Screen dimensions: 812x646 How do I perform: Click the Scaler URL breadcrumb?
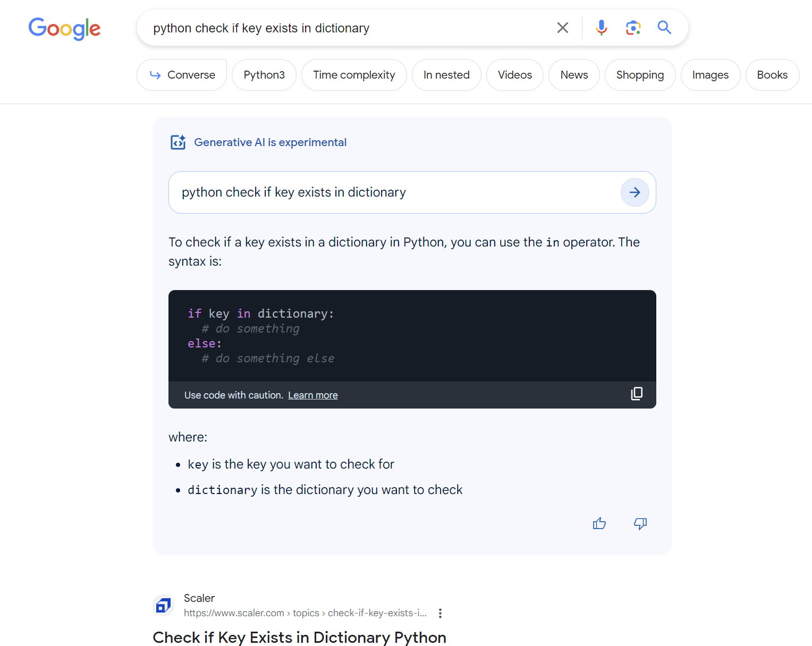click(305, 613)
